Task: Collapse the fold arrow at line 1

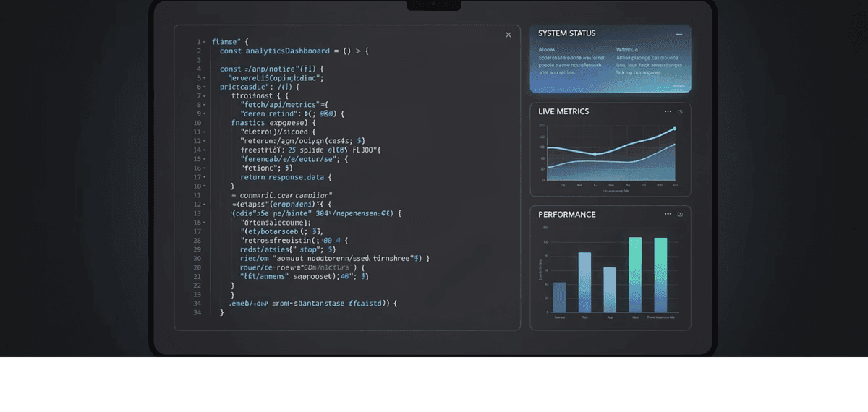Action: 205,42
